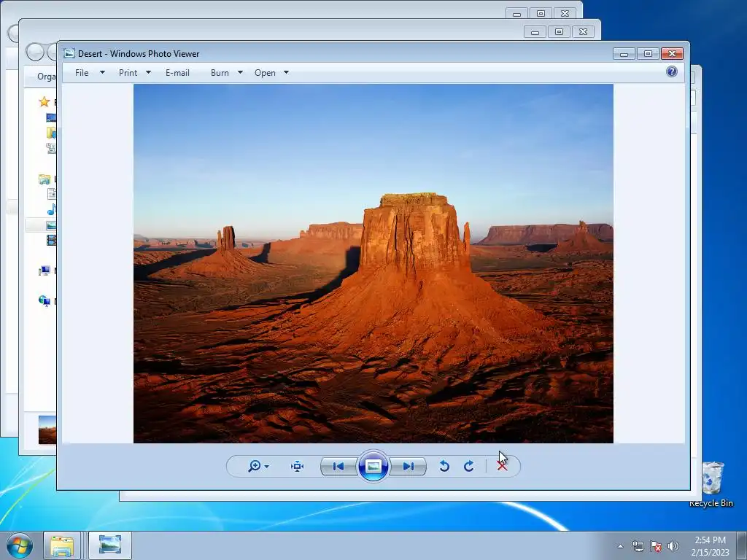Screen dimensions: 747x560
Task: Open the Burn menu
Action: (x=220, y=73)
